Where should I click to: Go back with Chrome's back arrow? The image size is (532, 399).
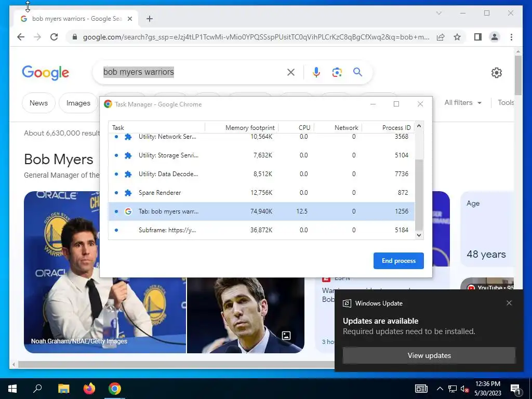pos(21,37)
